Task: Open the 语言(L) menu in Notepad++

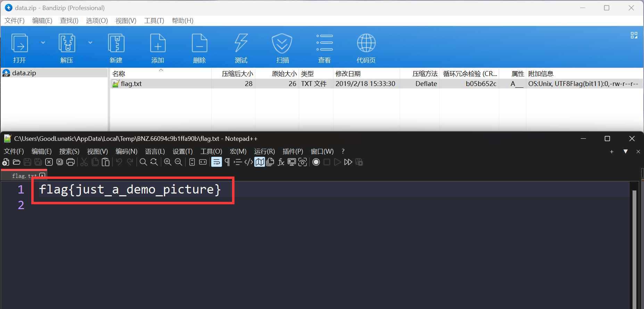Action: pyautogui.click(x=155, y=152)
